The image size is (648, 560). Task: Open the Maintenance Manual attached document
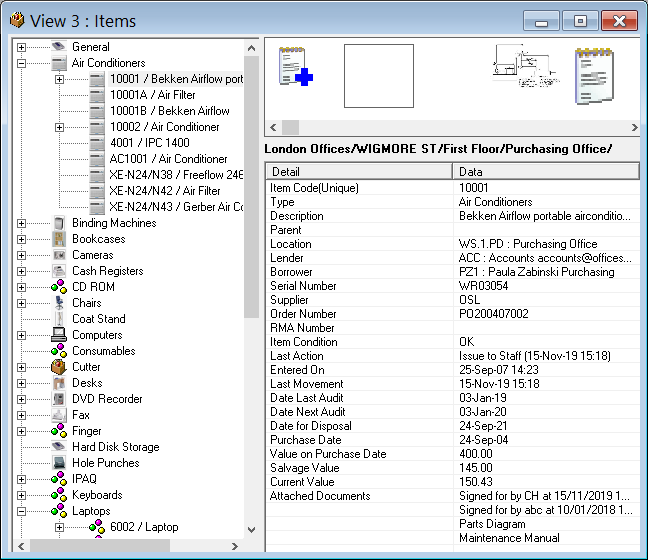[509, 538]
